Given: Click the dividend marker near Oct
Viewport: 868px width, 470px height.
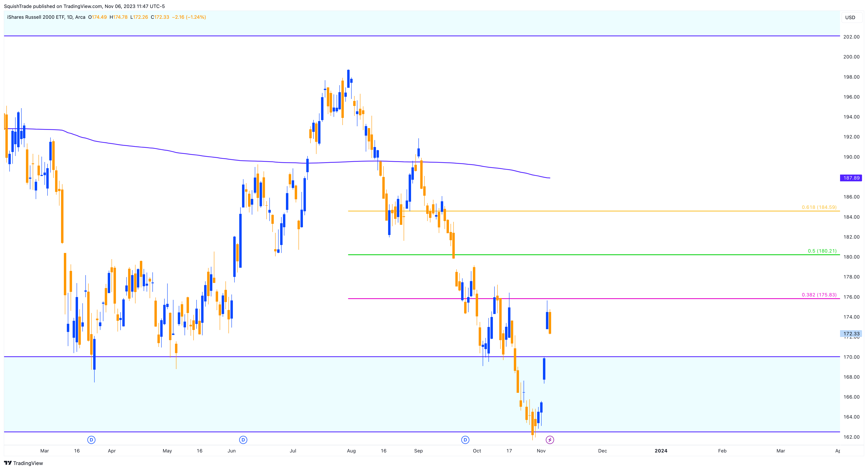Looking at the screenshot, I should coord(465,440).
